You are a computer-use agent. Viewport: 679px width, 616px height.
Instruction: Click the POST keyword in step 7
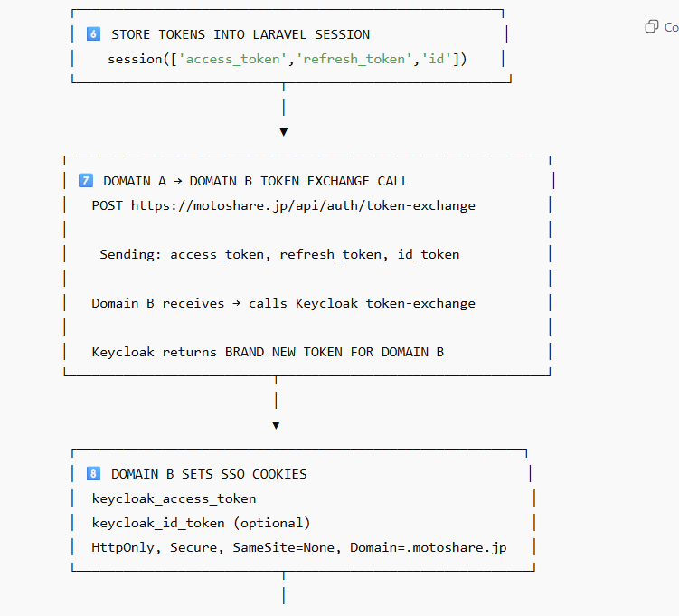[108, 205]
